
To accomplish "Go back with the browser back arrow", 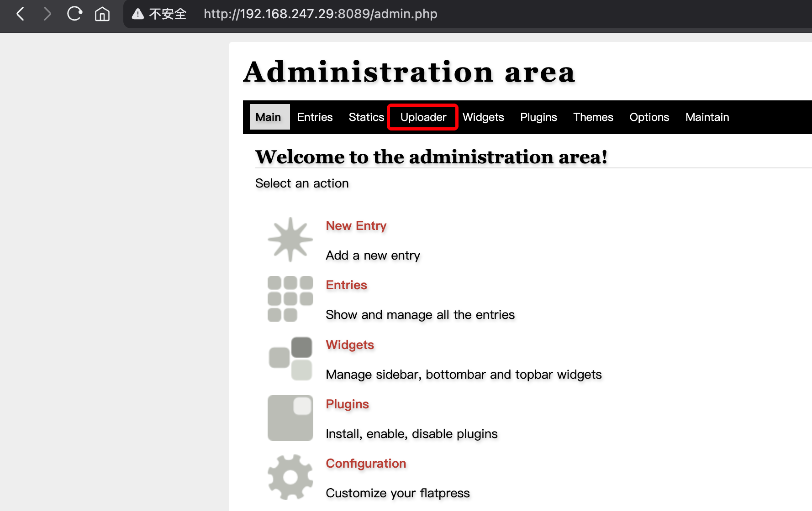I will click(x=21, y=14).
